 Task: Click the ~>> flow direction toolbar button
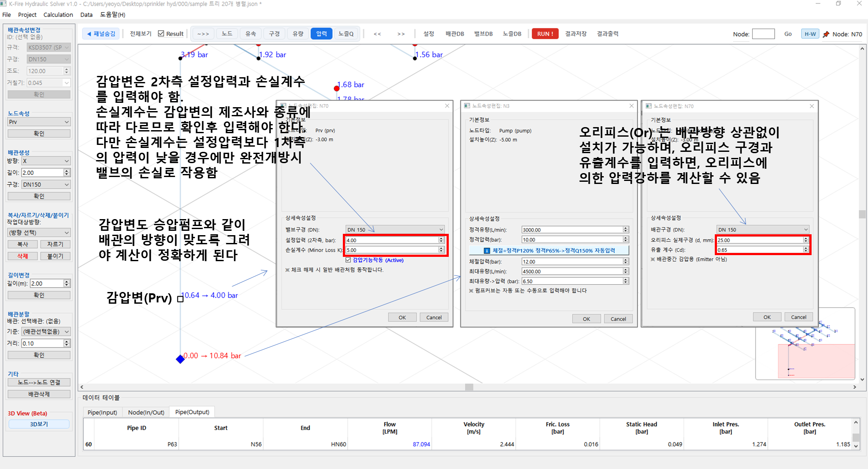203,34
